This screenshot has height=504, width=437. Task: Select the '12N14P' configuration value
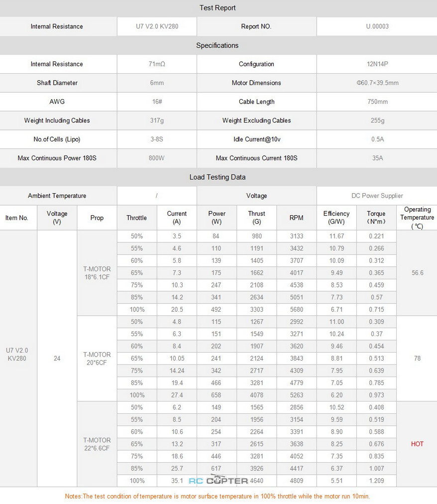pos(377,64)
